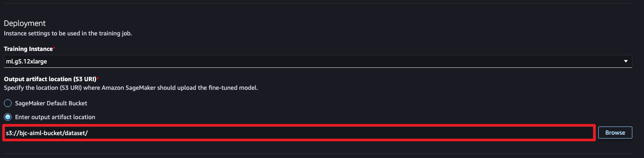644x158 pixels.
Task: Click the S3 URI output location field
Action: [299, 133]
